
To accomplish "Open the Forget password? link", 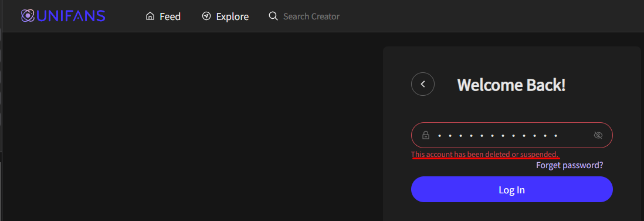I will 570,165.
